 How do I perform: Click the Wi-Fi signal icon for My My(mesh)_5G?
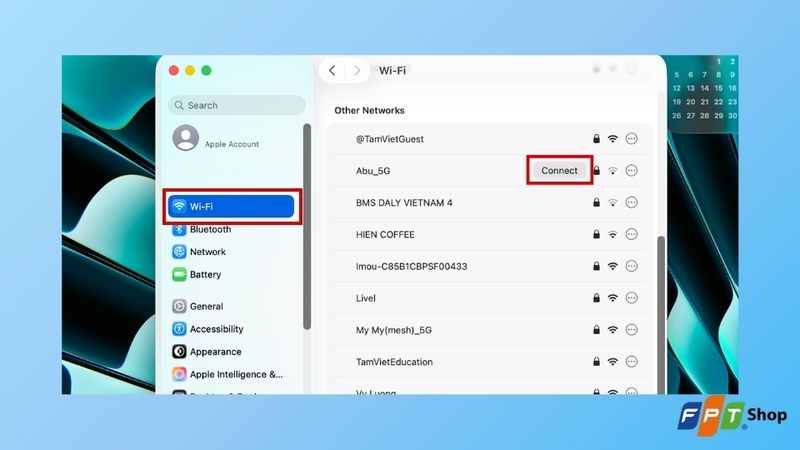coord(613,330)
